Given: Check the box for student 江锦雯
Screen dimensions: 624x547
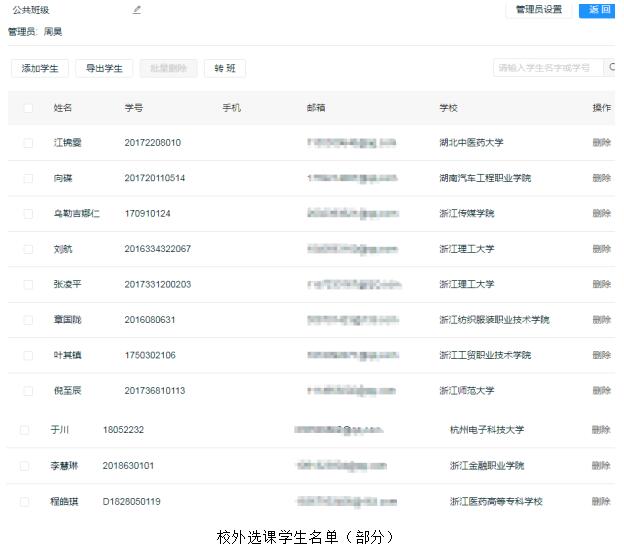Looking at the screenshot, I should 28,143.
